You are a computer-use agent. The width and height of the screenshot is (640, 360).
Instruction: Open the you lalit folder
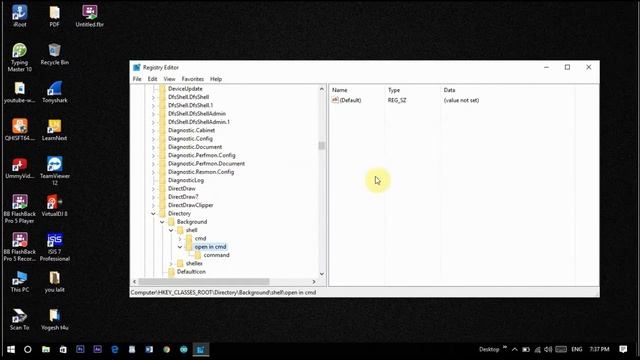(54, 281)
